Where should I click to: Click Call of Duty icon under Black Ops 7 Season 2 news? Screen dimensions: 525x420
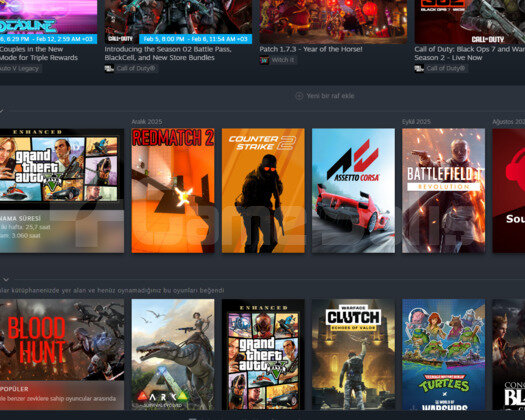tap(419, 68)
